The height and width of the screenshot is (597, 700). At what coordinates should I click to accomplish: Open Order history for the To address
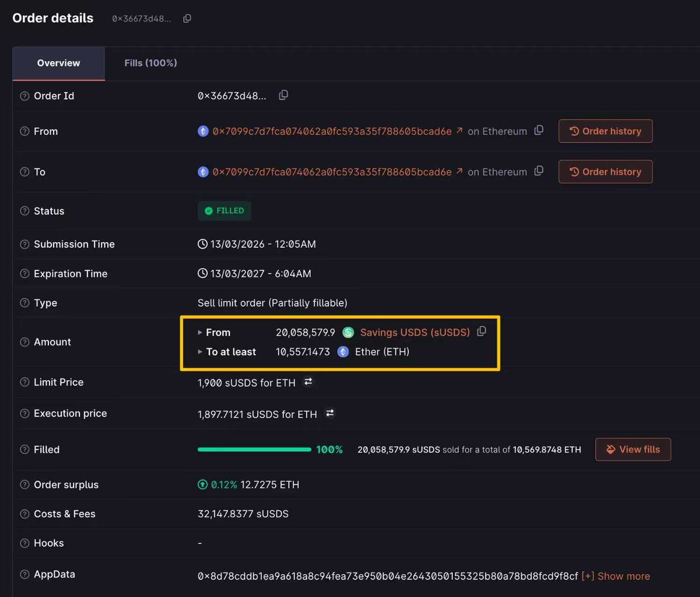click(605, 172)
